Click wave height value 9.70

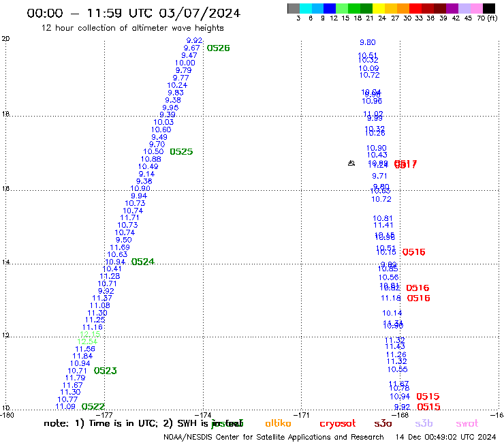point(157,144)
